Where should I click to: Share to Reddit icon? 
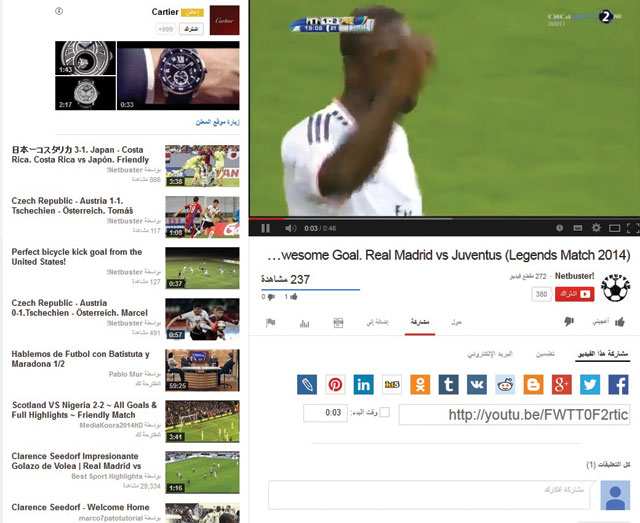505,385
